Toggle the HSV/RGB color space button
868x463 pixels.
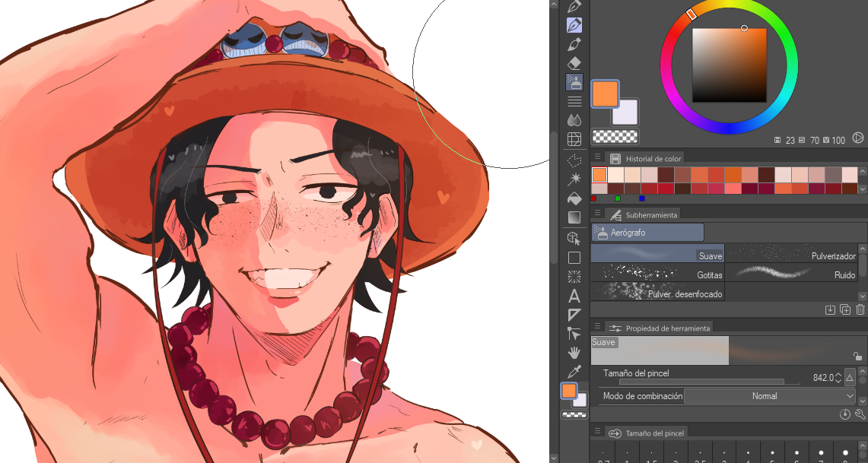[857, 138]
